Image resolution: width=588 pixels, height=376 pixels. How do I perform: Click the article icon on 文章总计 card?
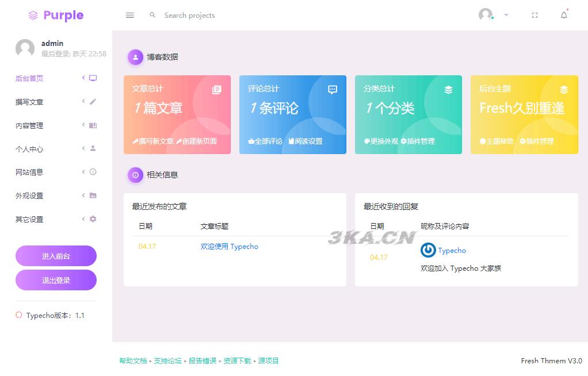click(217, 90)
